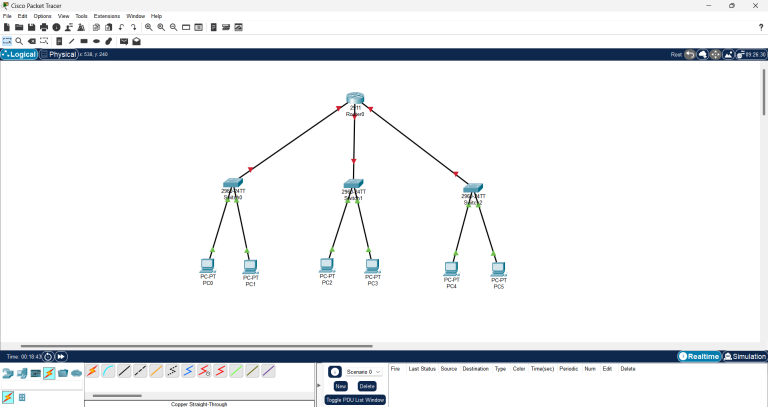Save the network with the floppy icon
This screenshot has height=407, width=768.
[x=31, y=27]
